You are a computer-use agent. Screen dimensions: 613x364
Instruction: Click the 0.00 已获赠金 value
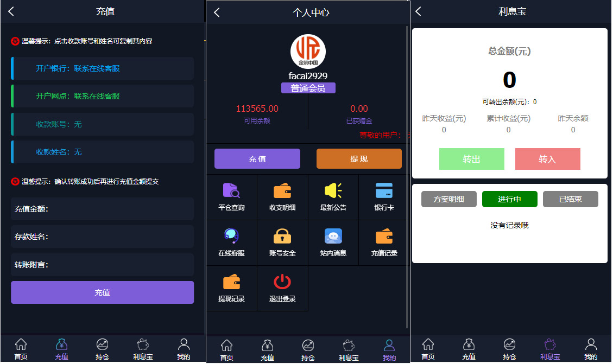pyautogui.click(x=359, y=108)
